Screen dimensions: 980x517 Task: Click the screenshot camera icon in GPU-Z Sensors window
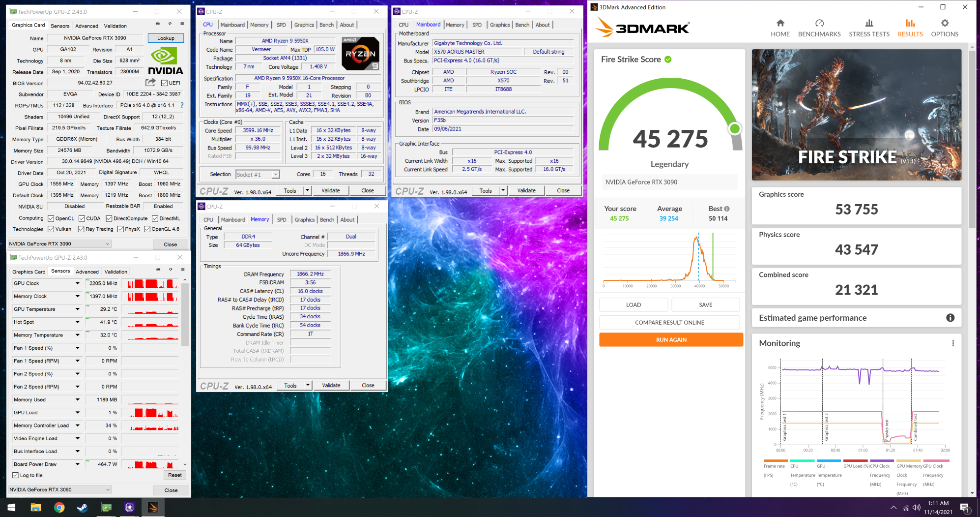[x=158, y=269]
